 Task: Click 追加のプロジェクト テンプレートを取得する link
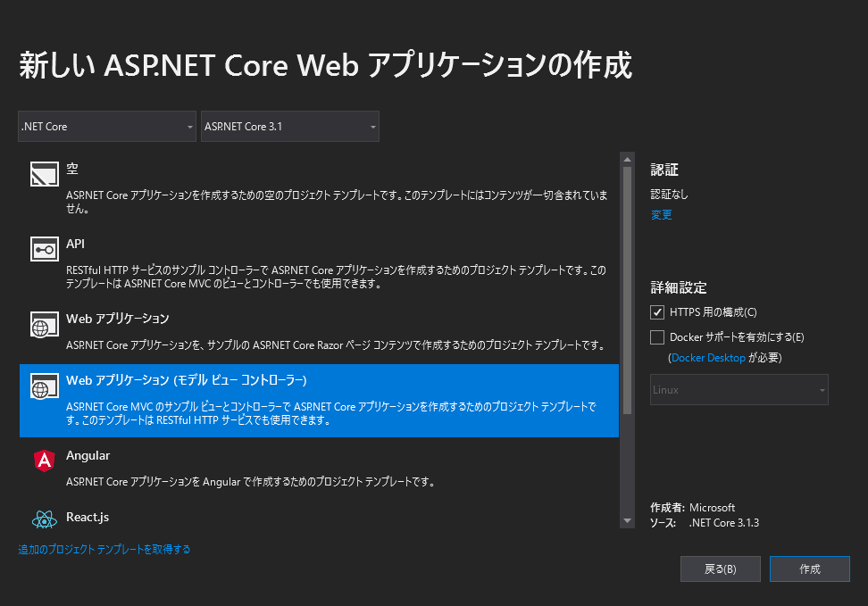(x=104, y=549)
